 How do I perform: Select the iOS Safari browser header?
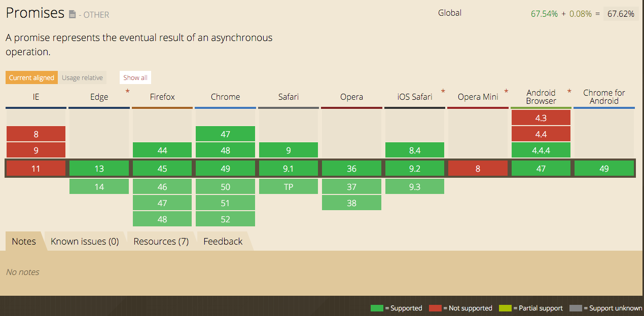click(415, 97)
